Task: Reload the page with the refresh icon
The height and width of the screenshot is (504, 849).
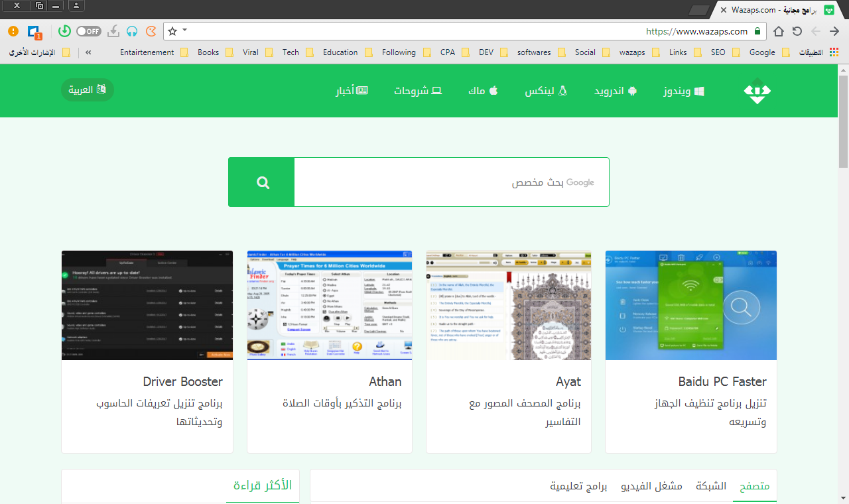Action: 797,31
